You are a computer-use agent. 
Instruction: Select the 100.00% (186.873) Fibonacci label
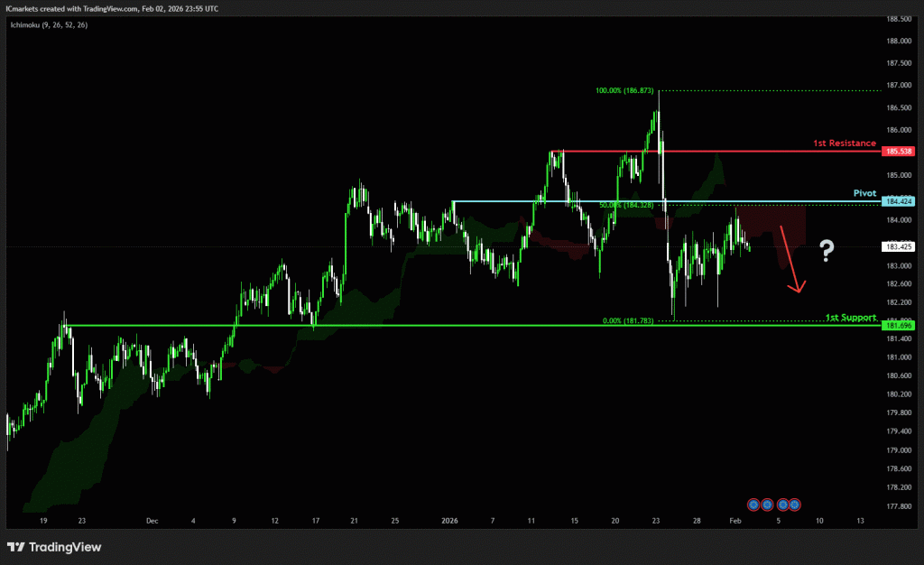pos(625,91)
